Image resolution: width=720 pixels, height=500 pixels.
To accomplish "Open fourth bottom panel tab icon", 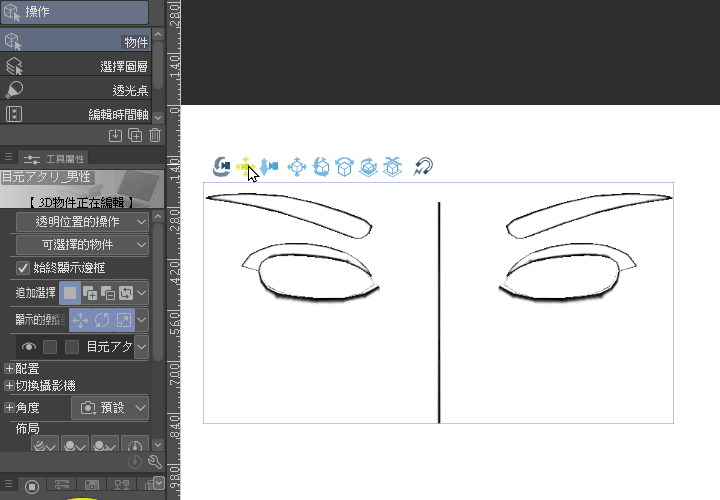I will [122, 485].
